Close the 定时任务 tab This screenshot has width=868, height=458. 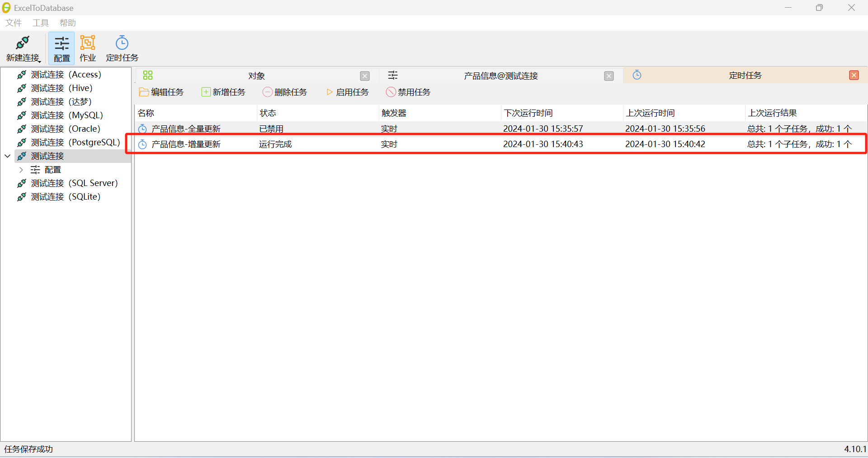[x=854, y=75]
